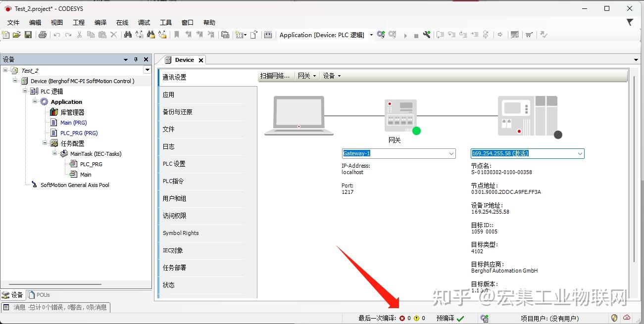Screen dimensions: 644x324
Task: Open the 工具 menu
Action: pyautogui.click(x=165, y=22)
